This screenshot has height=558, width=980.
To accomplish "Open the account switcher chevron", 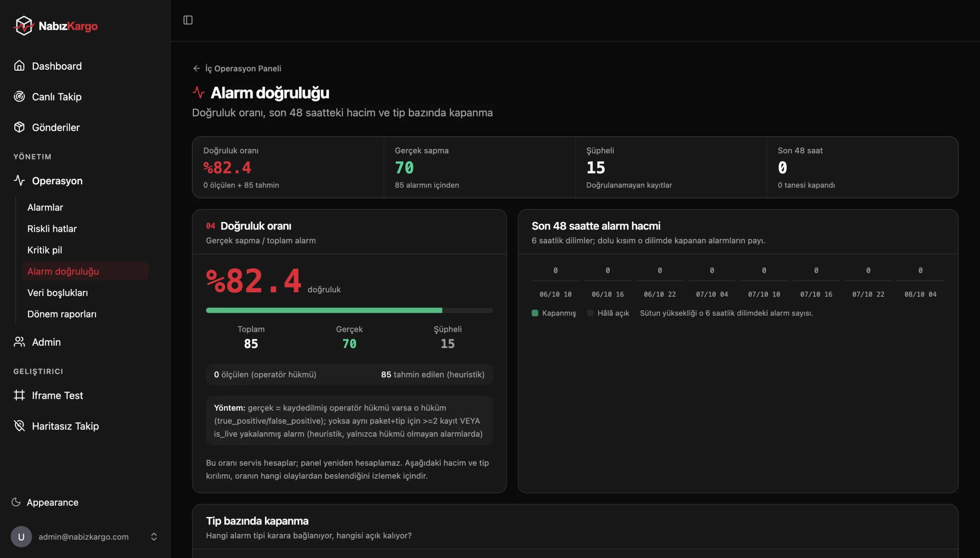I will click(154, 536).
